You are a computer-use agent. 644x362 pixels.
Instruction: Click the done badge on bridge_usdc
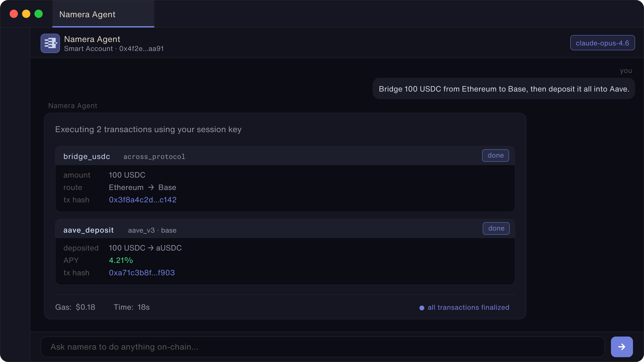click(495, 156)
